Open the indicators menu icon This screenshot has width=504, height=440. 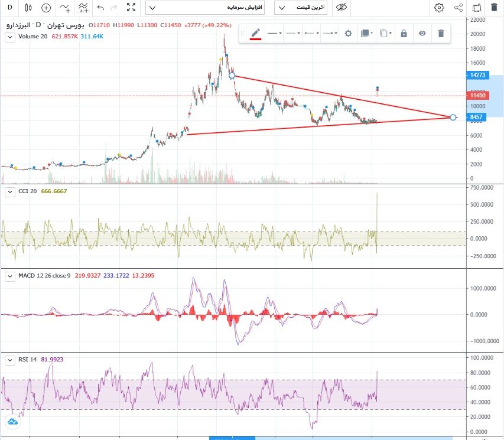click(84, 8)
